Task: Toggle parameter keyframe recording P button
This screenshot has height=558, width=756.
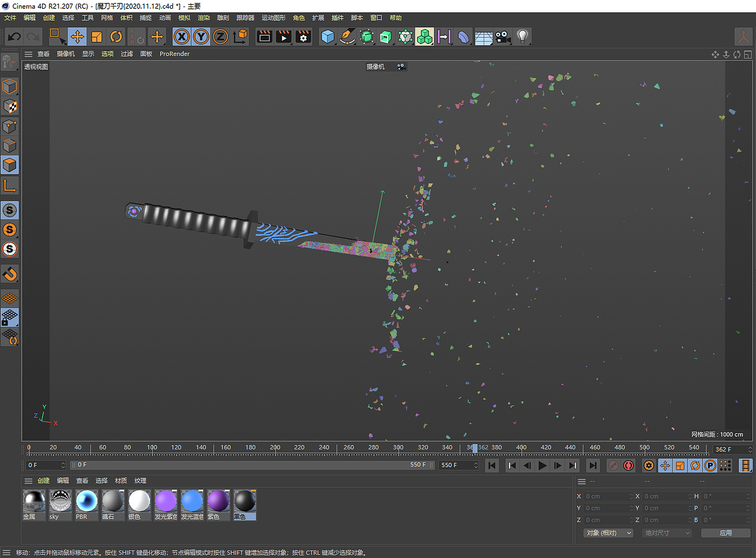Action: coord(710,466)
